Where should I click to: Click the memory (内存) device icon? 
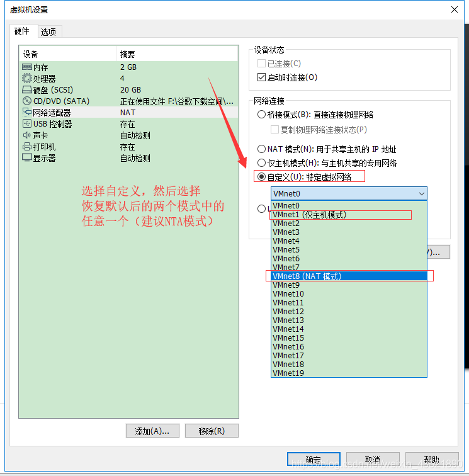coord(26,67)
